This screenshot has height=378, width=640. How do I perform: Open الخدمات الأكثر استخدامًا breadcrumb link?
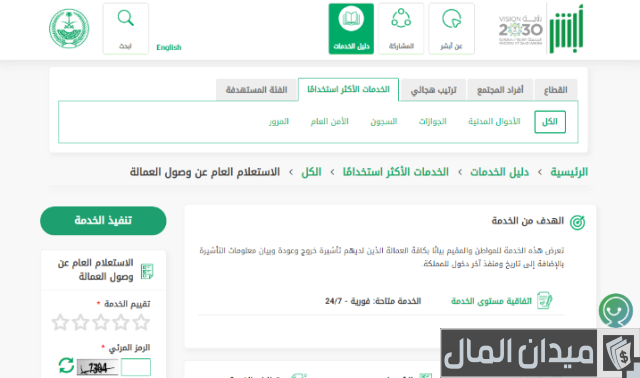(x=396, y=172)
